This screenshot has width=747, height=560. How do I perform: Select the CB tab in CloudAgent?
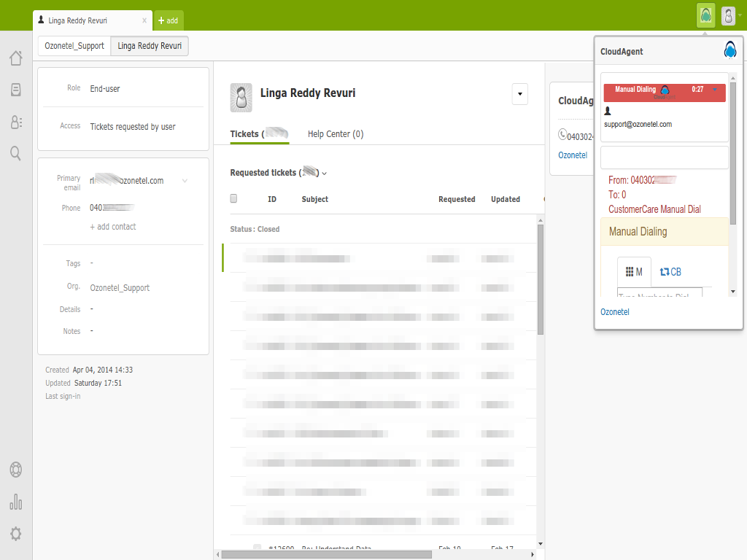(x=670, y=272)
